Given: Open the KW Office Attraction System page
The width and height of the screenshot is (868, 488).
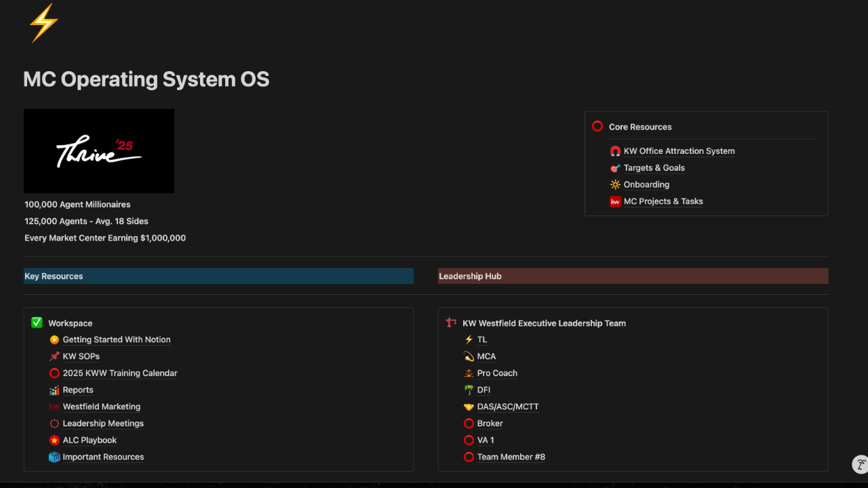Looking at the screenshot, I should 679,151.
